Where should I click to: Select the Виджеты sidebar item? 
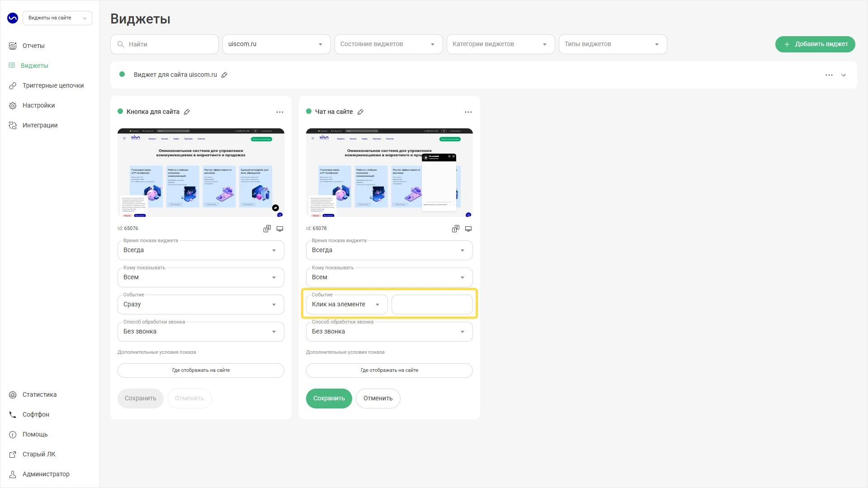tap(34, 66)
